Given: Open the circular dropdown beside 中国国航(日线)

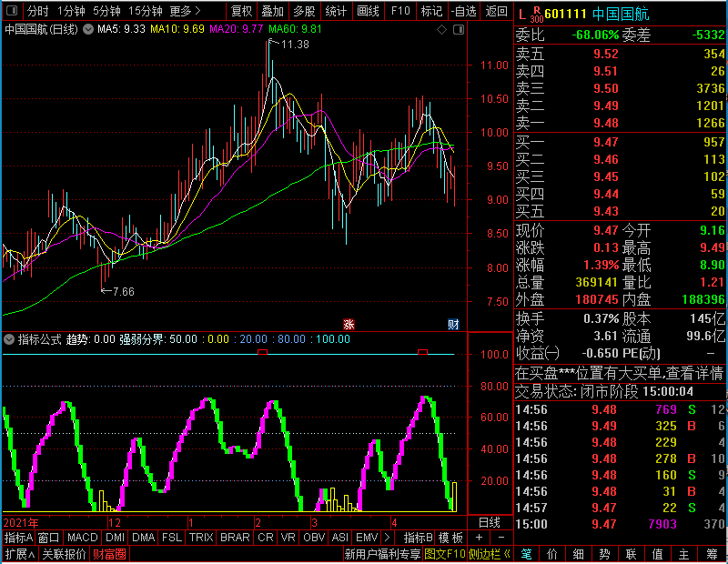Looking at the screenshot, I should 88,29.
